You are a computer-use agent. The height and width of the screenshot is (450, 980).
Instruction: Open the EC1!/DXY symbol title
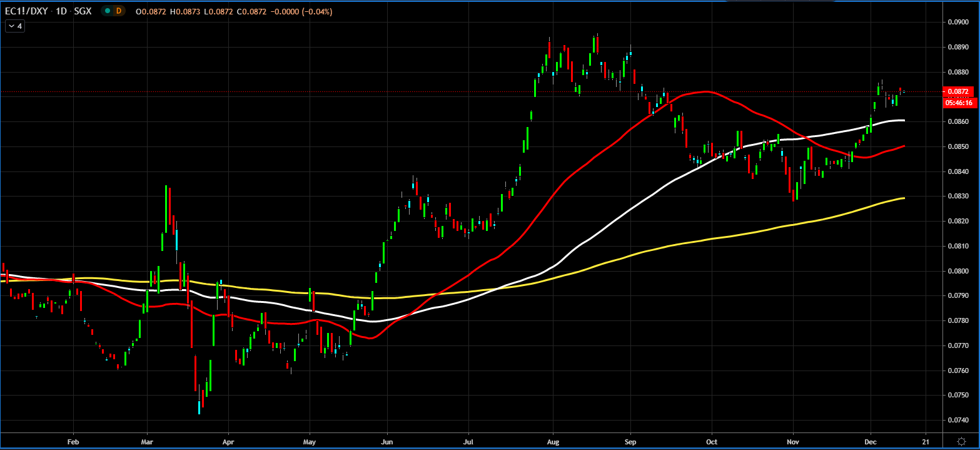29,11
